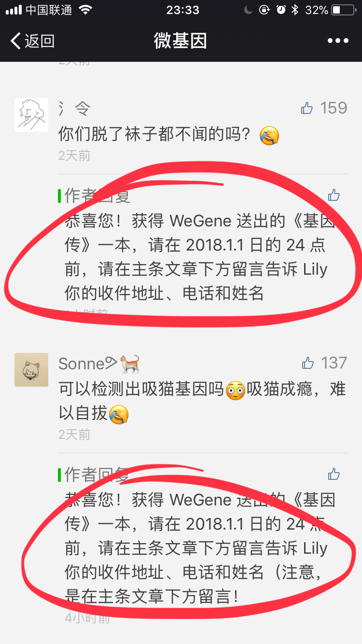Open the three-dot more menu
The height and width of the screenshot is (644, 362).
338,41
